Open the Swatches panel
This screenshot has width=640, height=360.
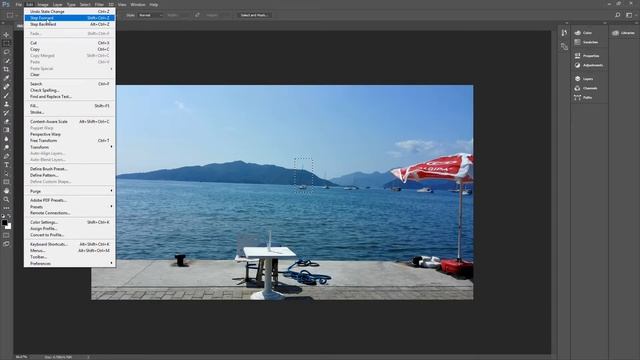(587, 42)
